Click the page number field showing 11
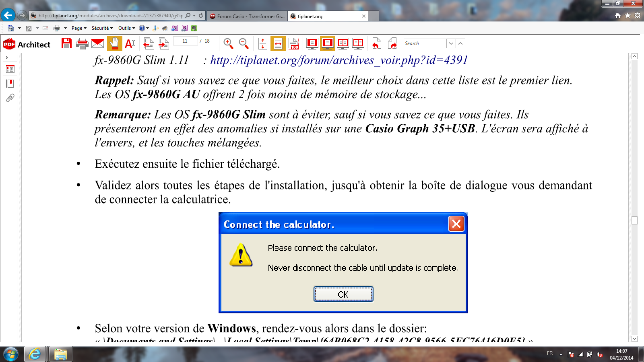Screen dimensions: 644x362 pyautogui.click(x=185, y=41)
